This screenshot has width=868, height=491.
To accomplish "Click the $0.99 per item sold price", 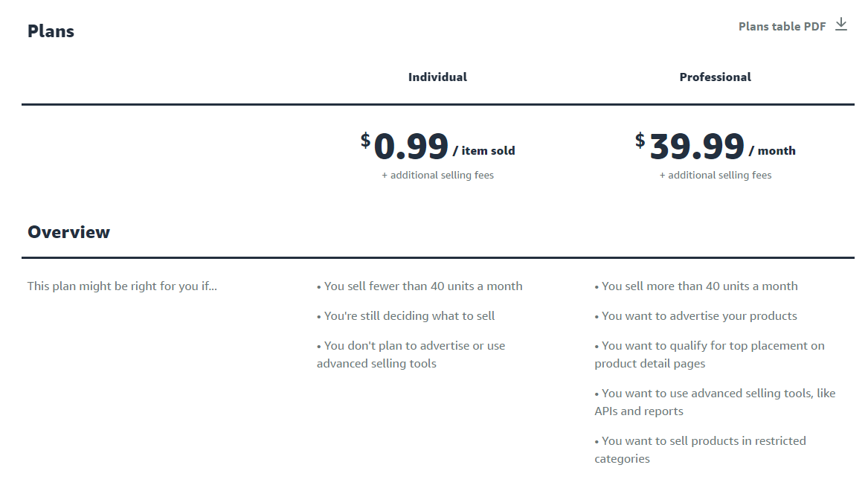I will pyautogui.click(x=437, y=147).
